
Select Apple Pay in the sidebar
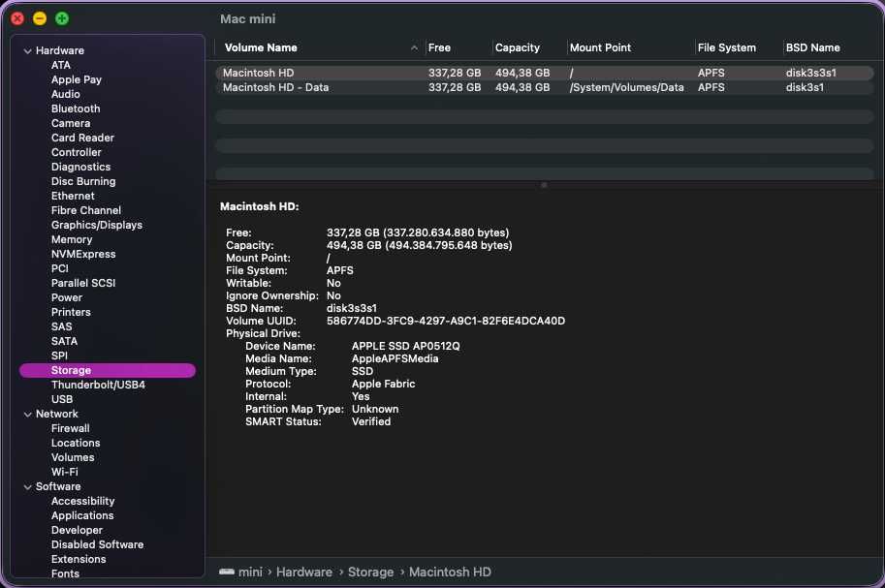pyautogui.click(x=77, y=79)
